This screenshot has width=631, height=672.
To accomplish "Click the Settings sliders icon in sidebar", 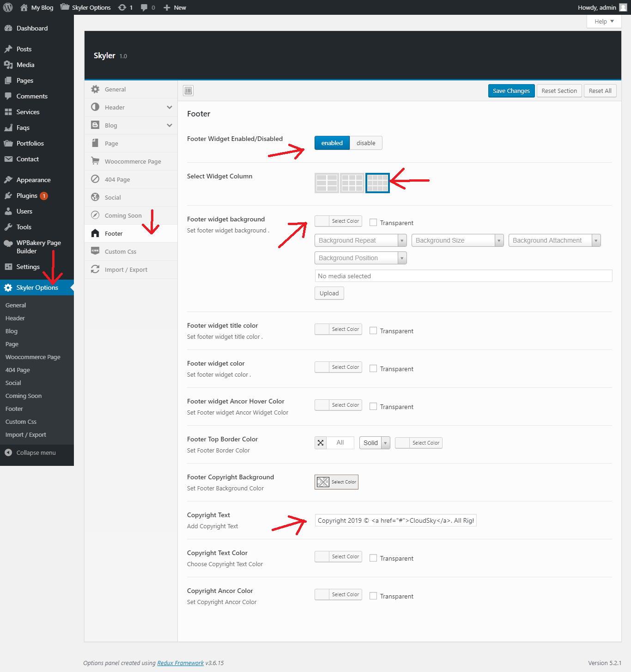I will (x=8, y=267).
